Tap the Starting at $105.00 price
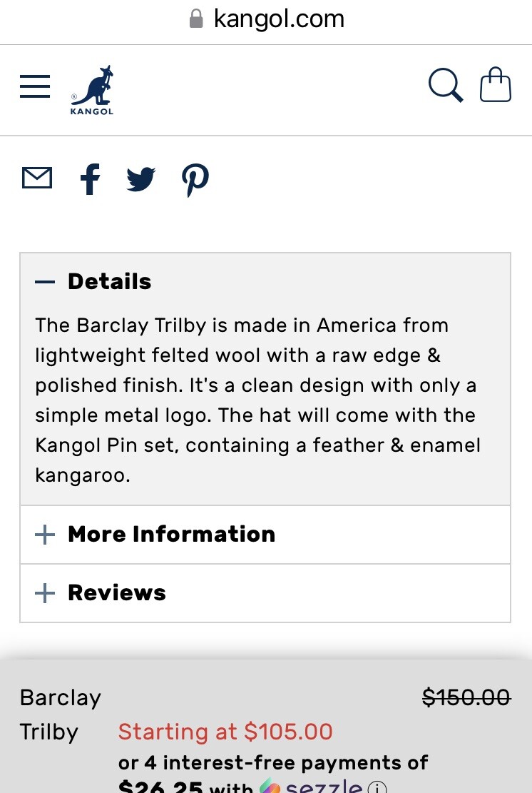The height and width of the screenshot is (793, 532). click(225, 732)
